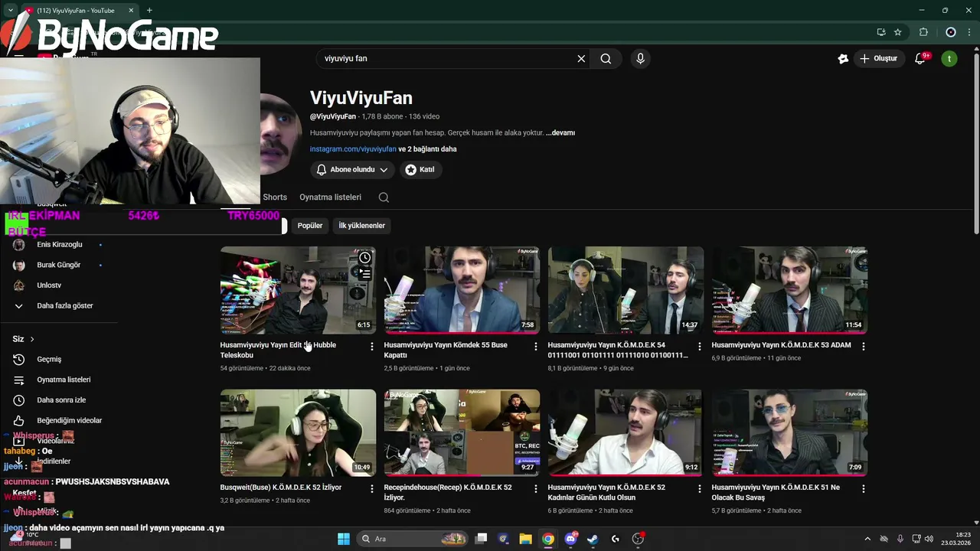Select the Popüler sort chip

(x=310, y=226)
